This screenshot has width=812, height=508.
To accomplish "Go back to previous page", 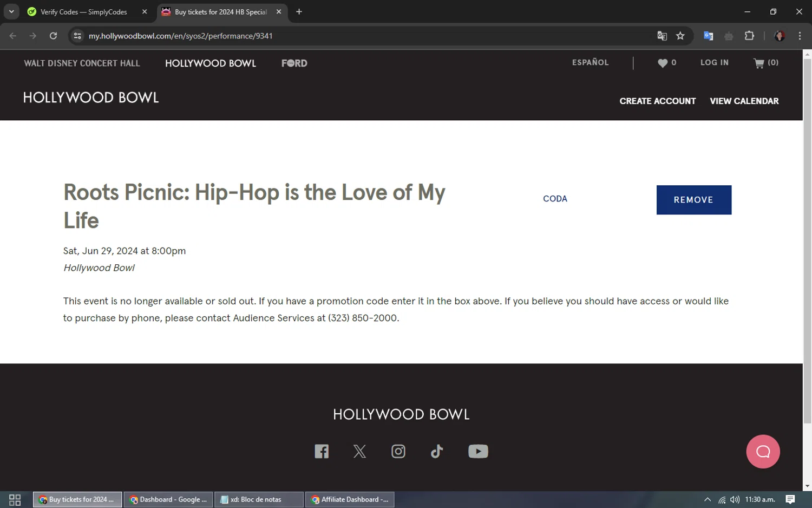I will pyautogui.click(x=13, y=36).
